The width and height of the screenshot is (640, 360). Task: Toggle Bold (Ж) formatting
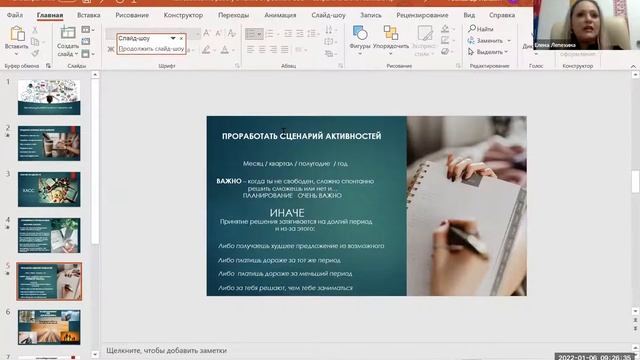111,49
